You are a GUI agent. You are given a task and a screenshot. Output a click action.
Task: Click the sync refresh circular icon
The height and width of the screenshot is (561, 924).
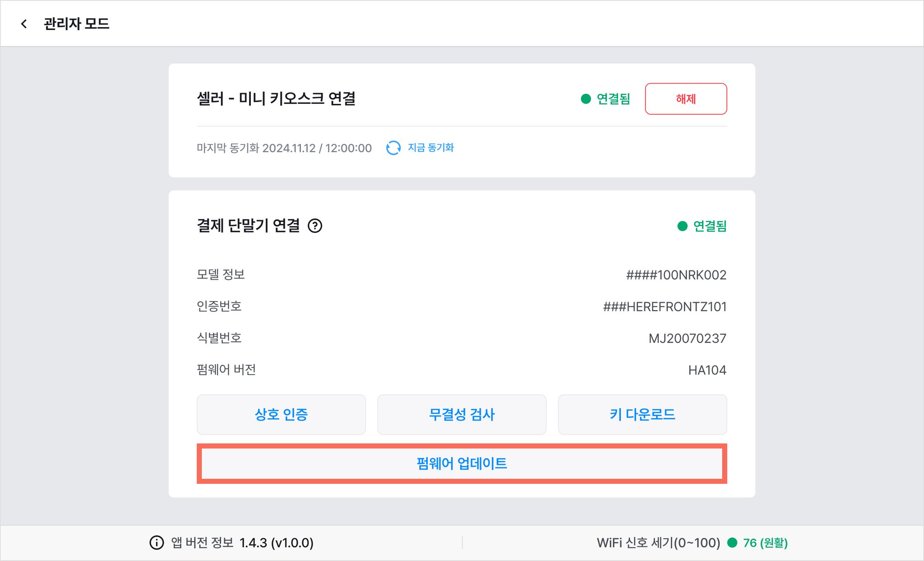click(393, 148)
